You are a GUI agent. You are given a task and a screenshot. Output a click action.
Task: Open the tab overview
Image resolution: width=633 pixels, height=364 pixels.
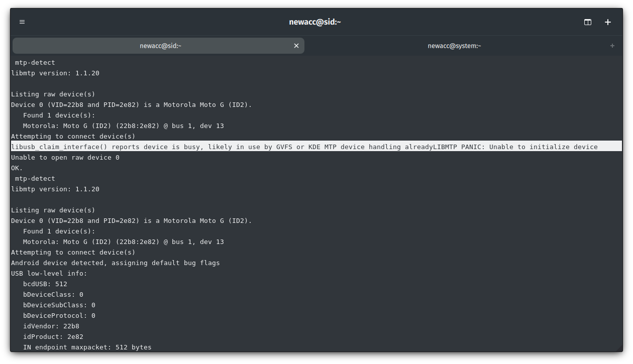coord(587,22)
